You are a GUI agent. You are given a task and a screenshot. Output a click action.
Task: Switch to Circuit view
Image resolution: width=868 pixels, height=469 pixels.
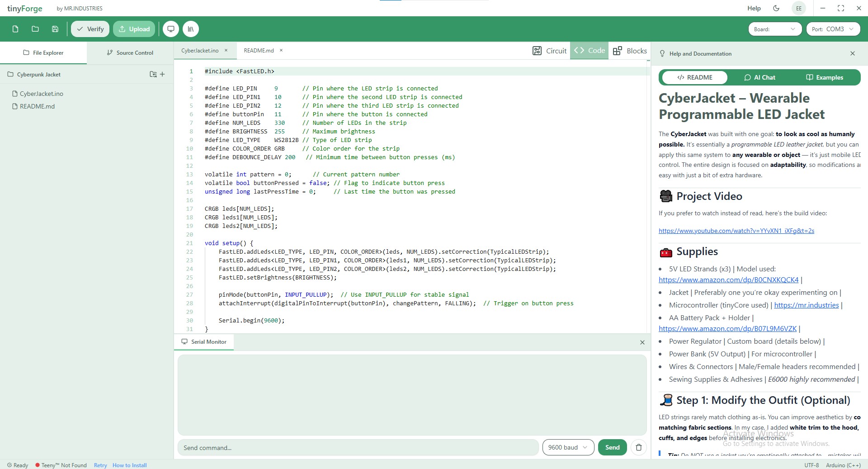[550, 51]
